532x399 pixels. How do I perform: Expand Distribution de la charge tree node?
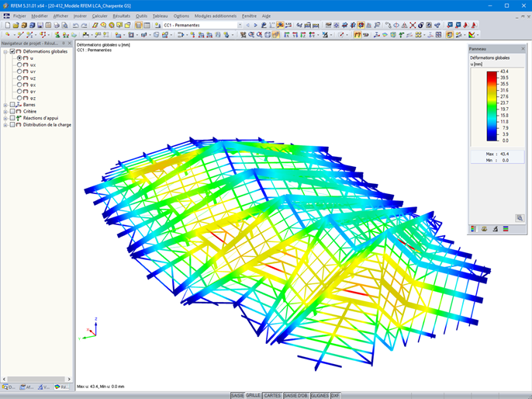click(5, 125)
